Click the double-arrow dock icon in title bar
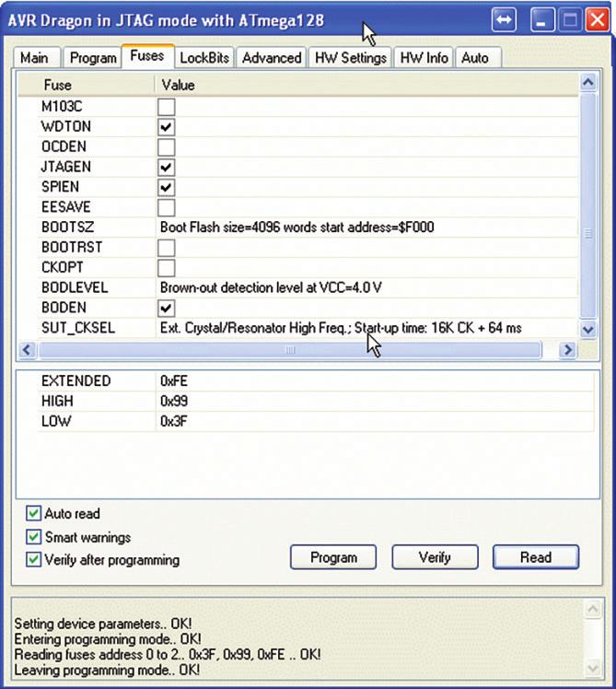The height and width of the screenshot is (689, 616). (504, 19)
